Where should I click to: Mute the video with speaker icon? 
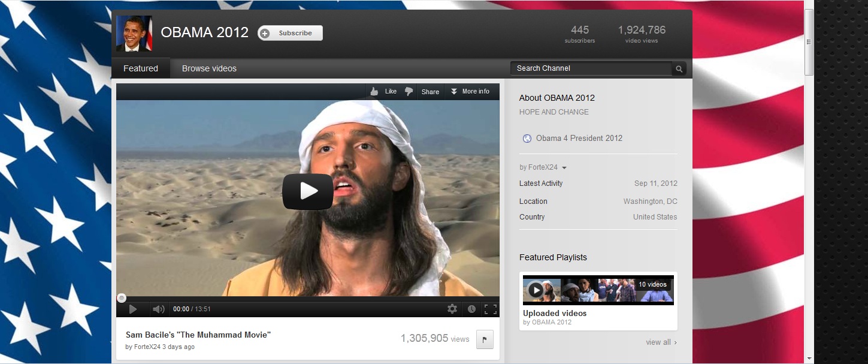(158, 309)
